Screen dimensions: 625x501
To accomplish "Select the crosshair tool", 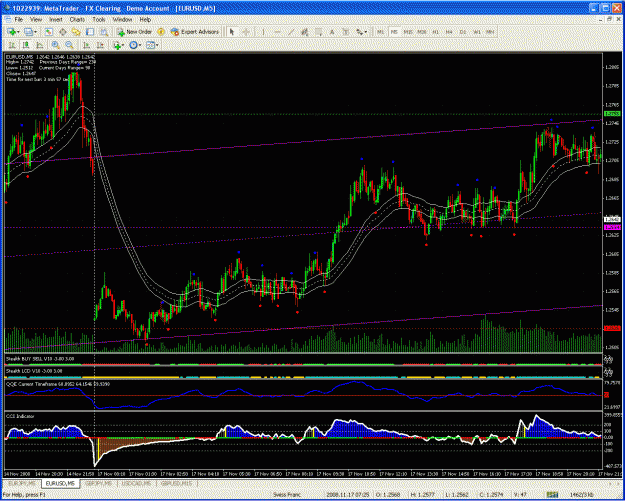I will coord(247,32).
